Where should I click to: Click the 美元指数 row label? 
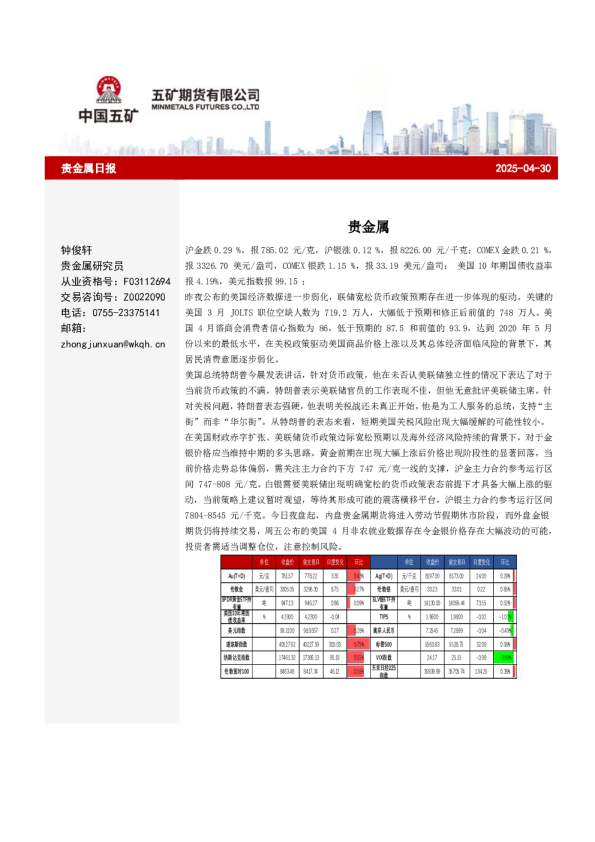coord(236,630)
